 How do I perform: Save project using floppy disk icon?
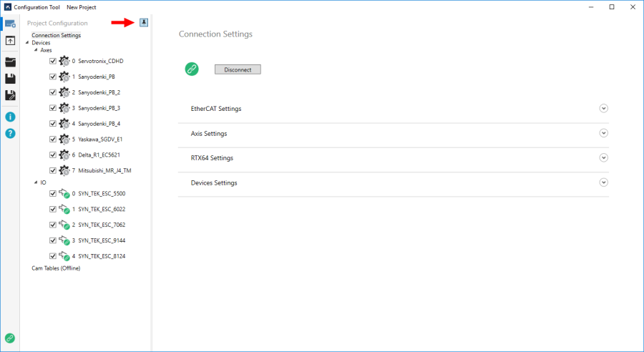tap(10, 79)
